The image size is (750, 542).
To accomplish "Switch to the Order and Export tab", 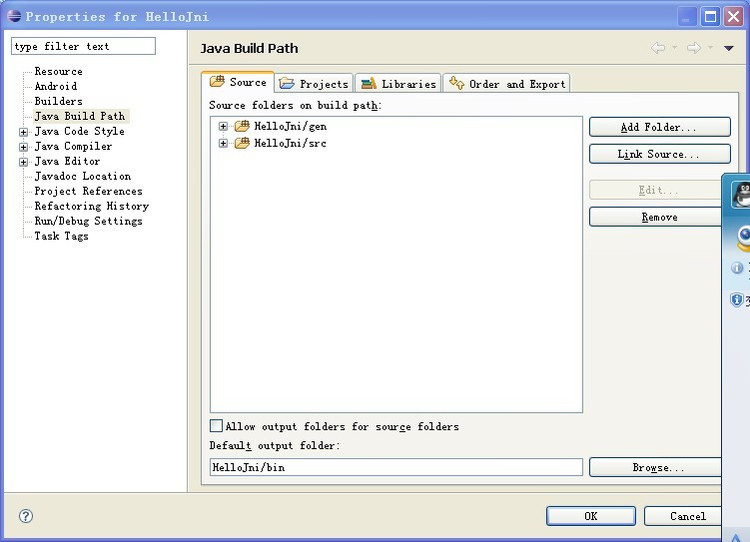I will (507, 83).
